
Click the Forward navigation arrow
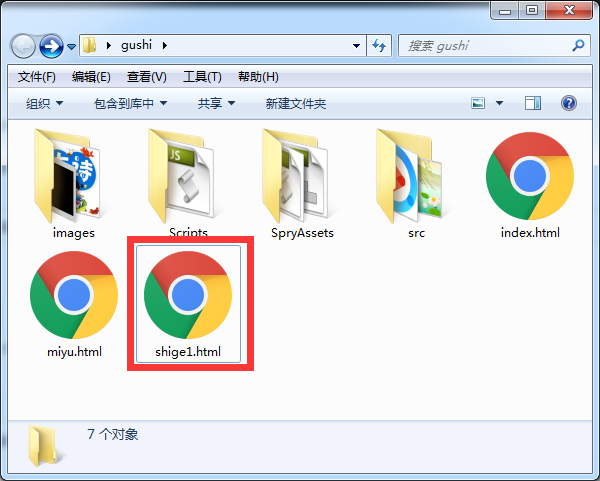(52, 46)
